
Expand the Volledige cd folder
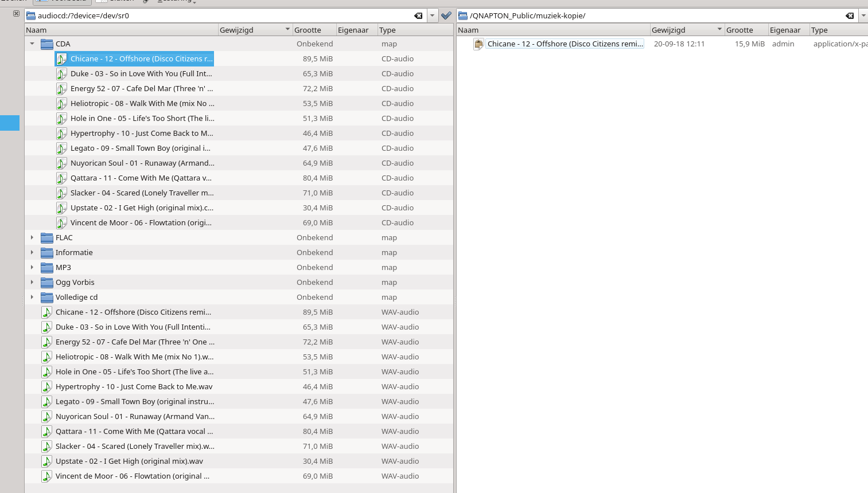click(32, 297)
